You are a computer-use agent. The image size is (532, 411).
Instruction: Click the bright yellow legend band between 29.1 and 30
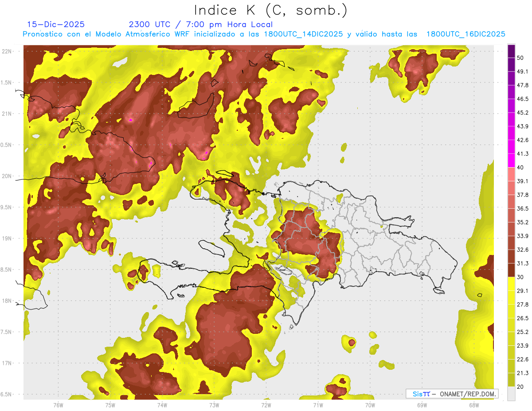point(511,284)
